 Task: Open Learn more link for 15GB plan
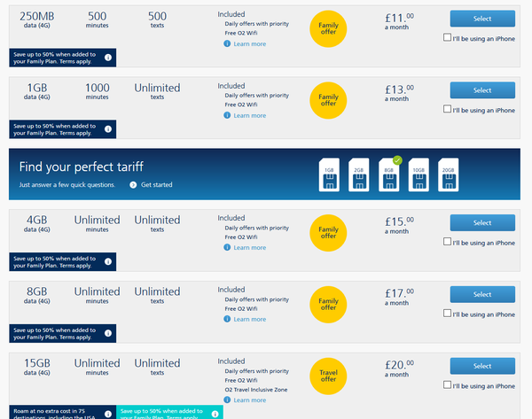[x=249, y=400]
